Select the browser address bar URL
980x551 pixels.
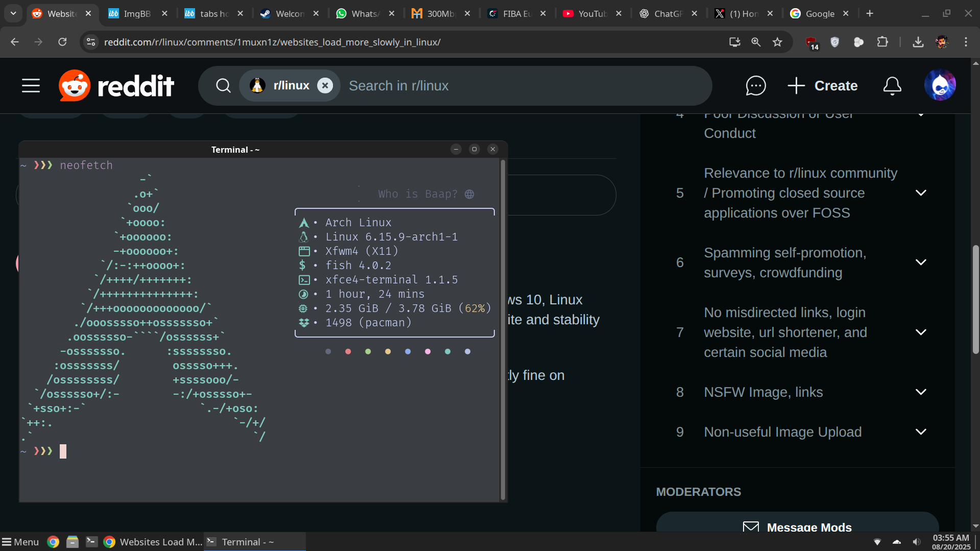click(272, 42)
